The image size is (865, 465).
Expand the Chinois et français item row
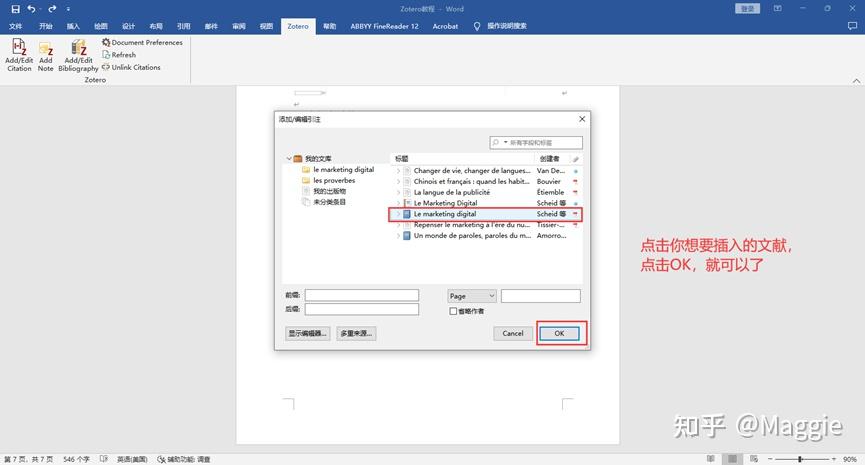click(x=398, y=181)
